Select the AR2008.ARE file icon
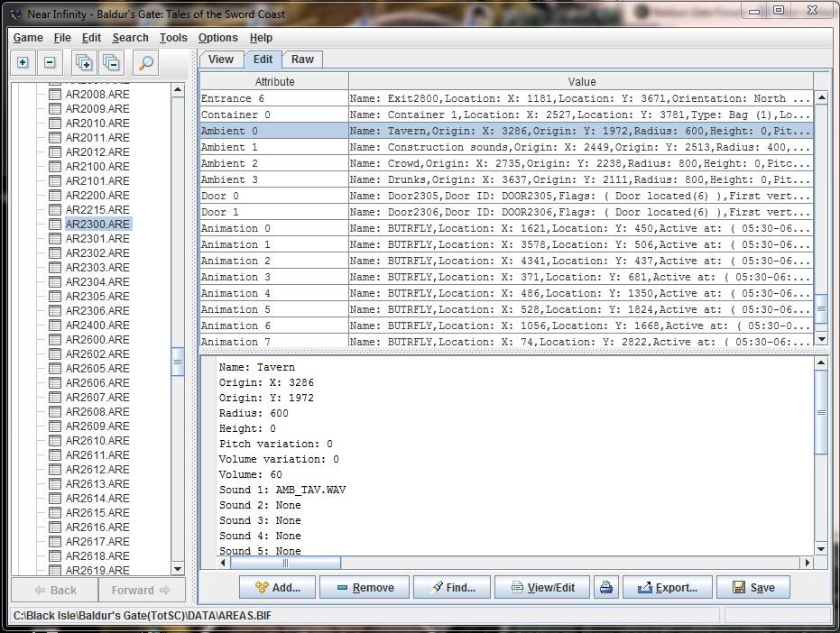This screenshot has width=840, height=633. click(x=55, y=95)
